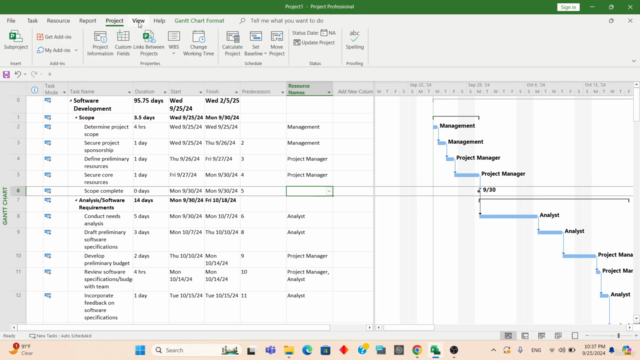Set Status Date via calendar icon
640x360 pixels.
324,33
